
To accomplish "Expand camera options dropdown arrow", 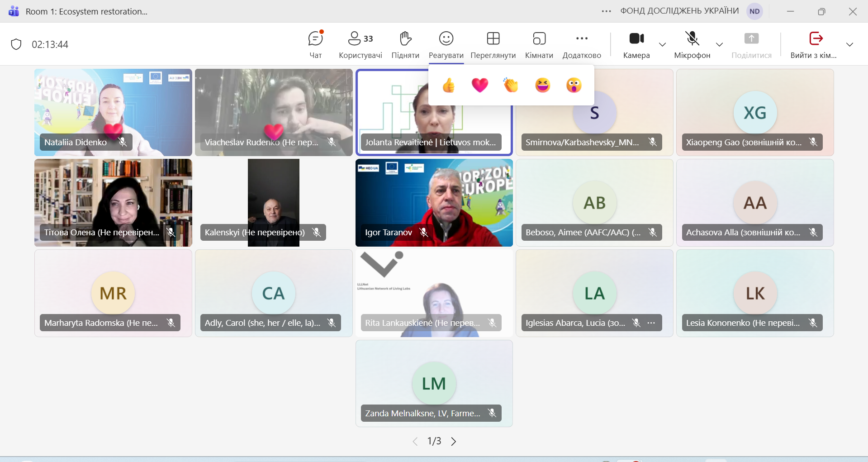I will click(x=662, y=44).
